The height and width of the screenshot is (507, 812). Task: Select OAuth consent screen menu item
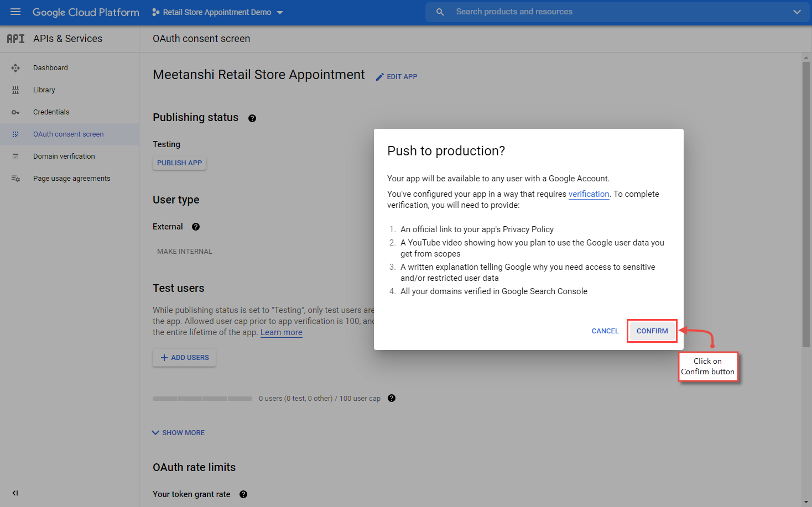pyautogui.click(x=69, y=134)
